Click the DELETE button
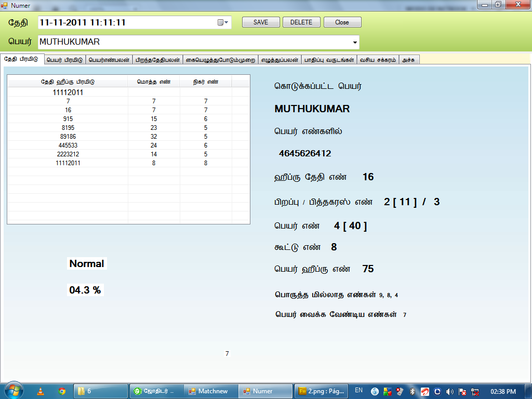The height and width of the screenshot is (399, 532). click(x=301, y=22)
